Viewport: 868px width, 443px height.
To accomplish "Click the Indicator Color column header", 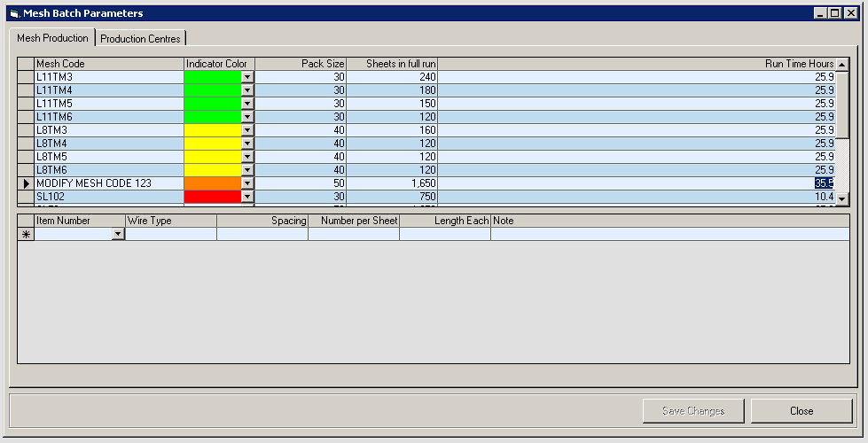I will tap(219, 64).
